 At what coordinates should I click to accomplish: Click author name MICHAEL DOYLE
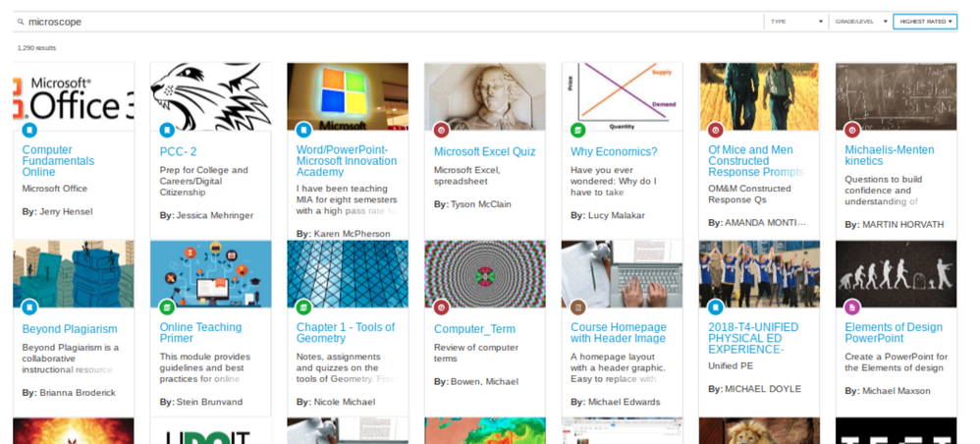tap(763, 389)
